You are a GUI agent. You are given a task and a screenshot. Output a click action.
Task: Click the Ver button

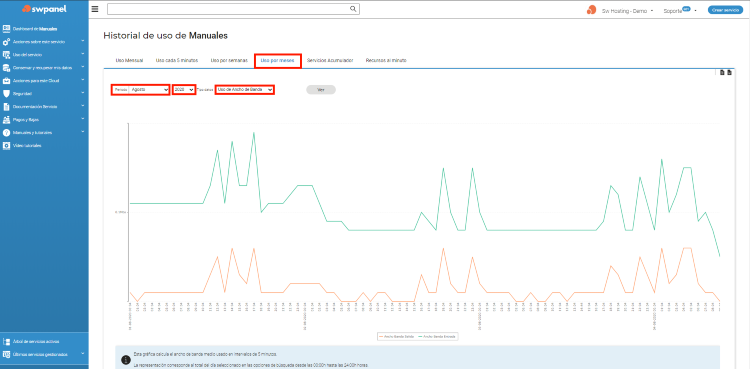pos(321,89)
